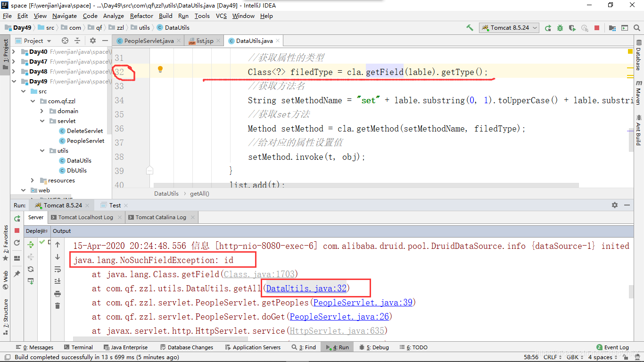
Task: Click the trash Clear All icon in Output
Action: (58, 306)
